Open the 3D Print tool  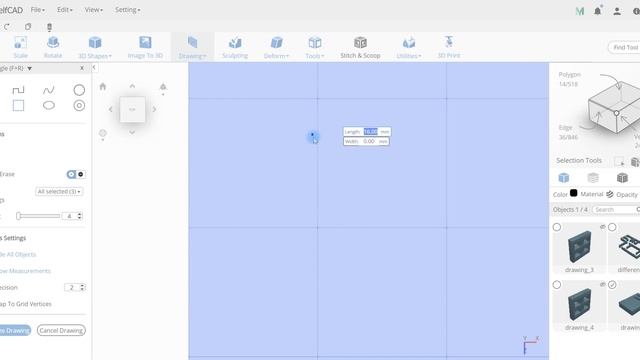pos(449,47)
